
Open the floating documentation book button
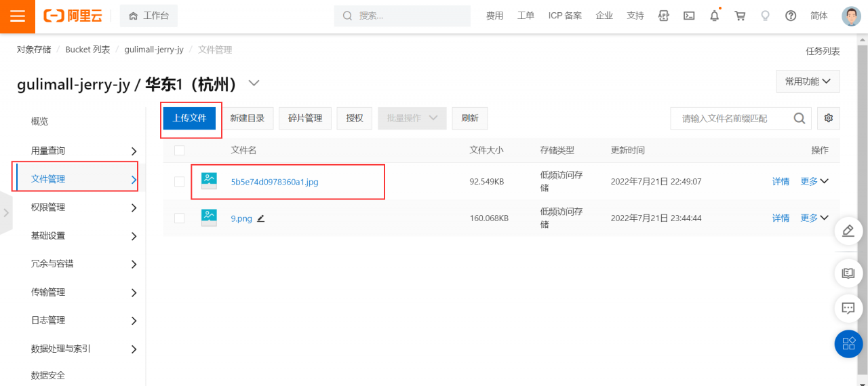click(x=848, y=273)
